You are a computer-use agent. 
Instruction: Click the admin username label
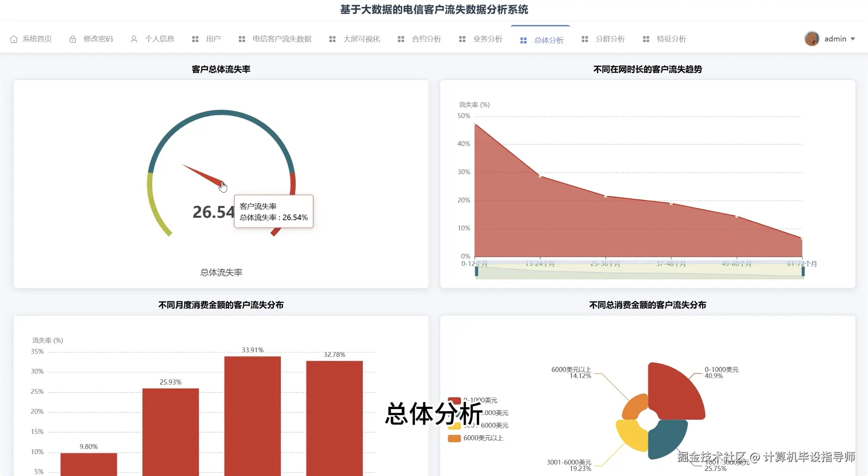835,39
